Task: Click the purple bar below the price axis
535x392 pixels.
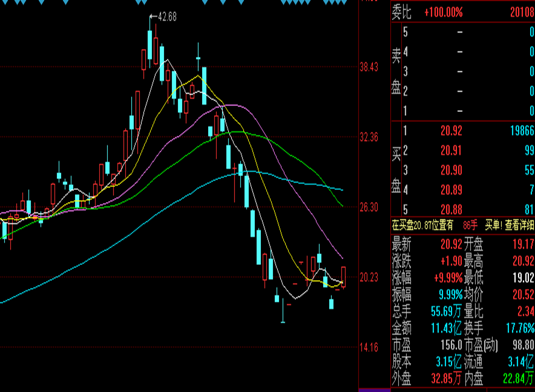Action: click(374, 389)
